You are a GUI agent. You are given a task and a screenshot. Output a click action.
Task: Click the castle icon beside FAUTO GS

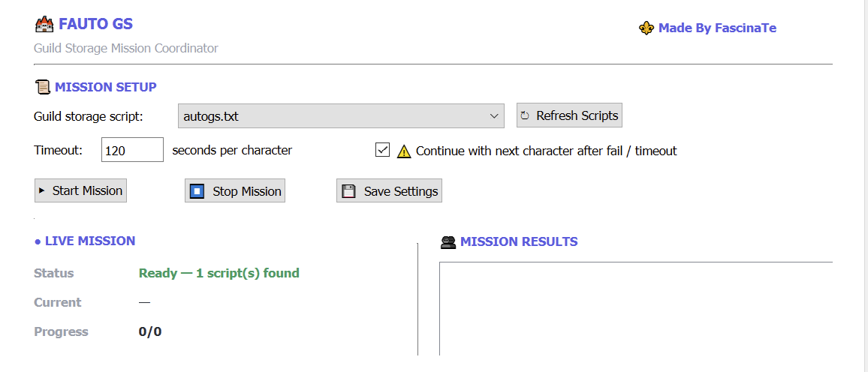tap(44, 24)
